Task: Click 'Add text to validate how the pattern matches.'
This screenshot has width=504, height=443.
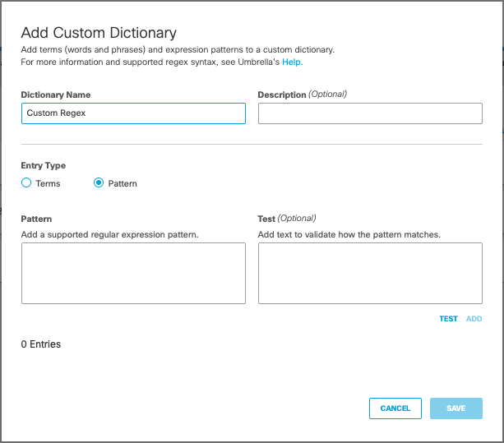Action: pyautogui.click(x=349, y=234)
